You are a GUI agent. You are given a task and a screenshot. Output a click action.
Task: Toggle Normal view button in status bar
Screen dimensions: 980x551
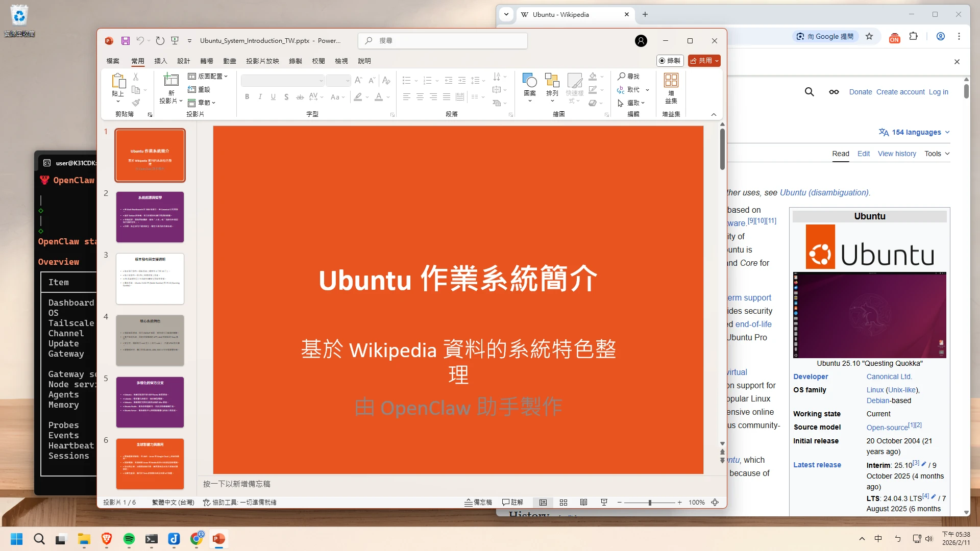tap(543, 503)
